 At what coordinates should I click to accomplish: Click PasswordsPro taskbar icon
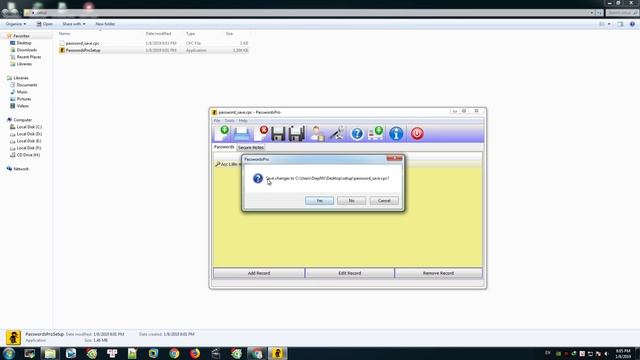pos(278,353)
